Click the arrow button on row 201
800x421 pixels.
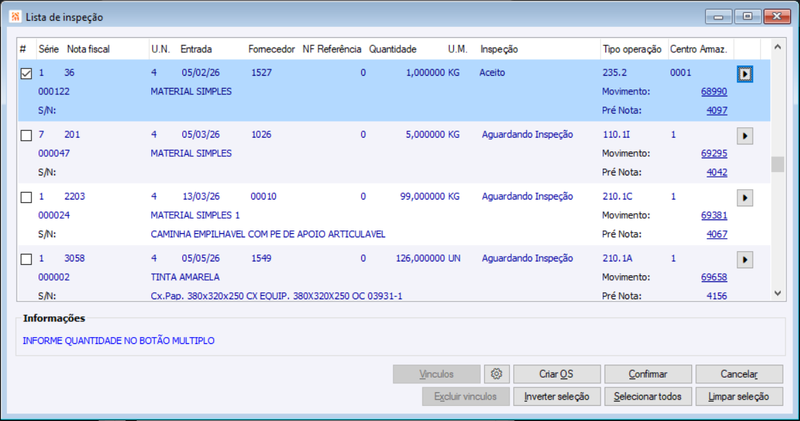coord(745,136)
